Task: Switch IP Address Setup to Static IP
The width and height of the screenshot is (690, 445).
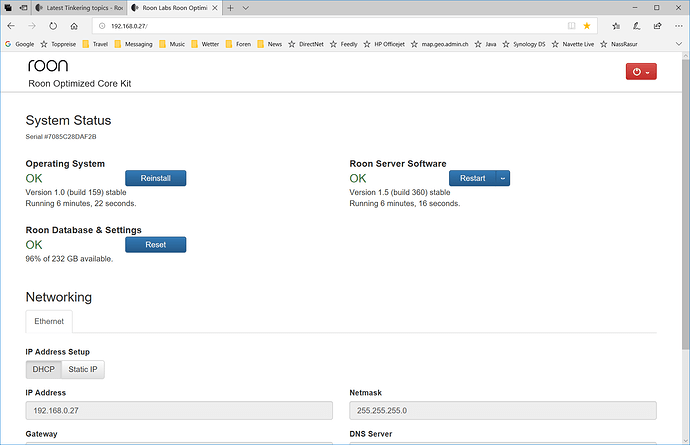Action: 83,369
